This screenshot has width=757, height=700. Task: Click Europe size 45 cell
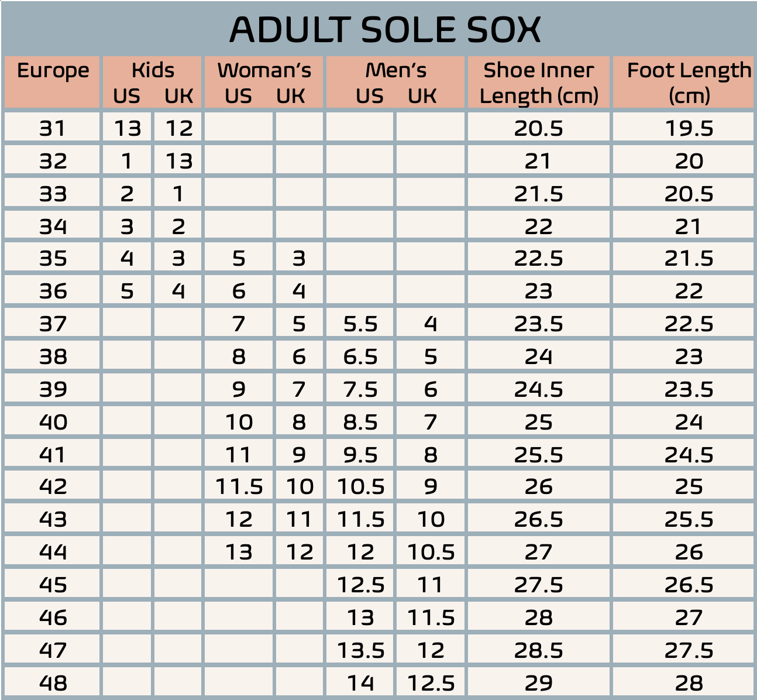click(x=53, y=585)
